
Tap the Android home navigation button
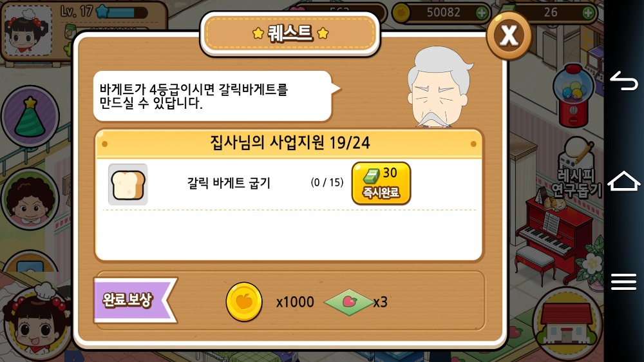pyautogui.click(x=623, y=181)
